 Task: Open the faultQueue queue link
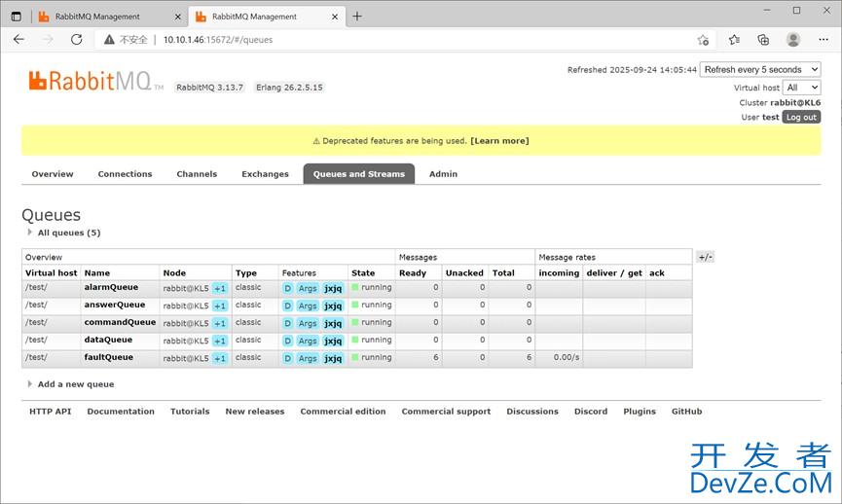tap(108, 357)
